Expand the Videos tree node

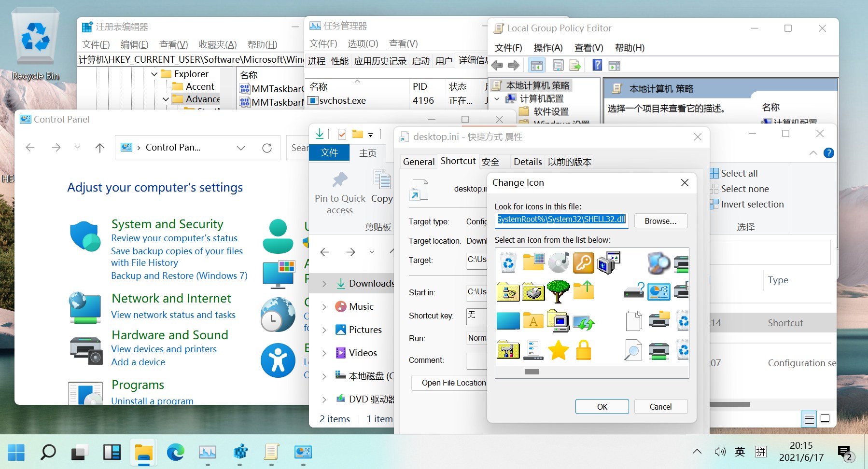324,353
